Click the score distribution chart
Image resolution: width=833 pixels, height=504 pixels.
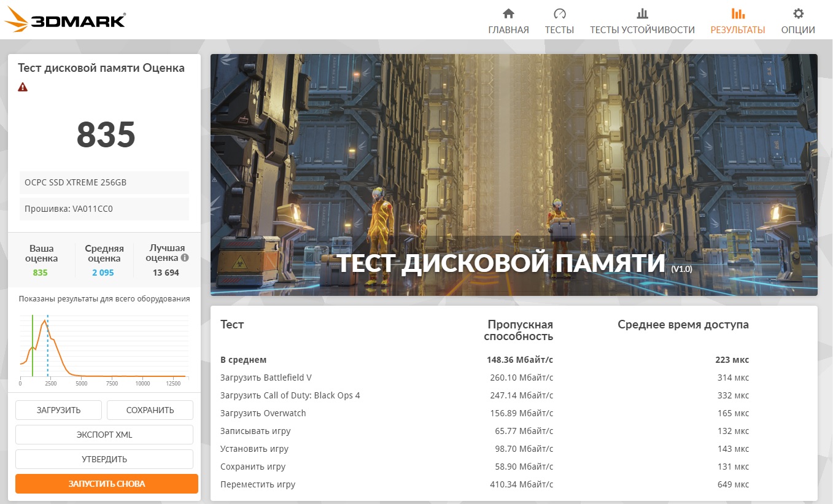(103, 350)
